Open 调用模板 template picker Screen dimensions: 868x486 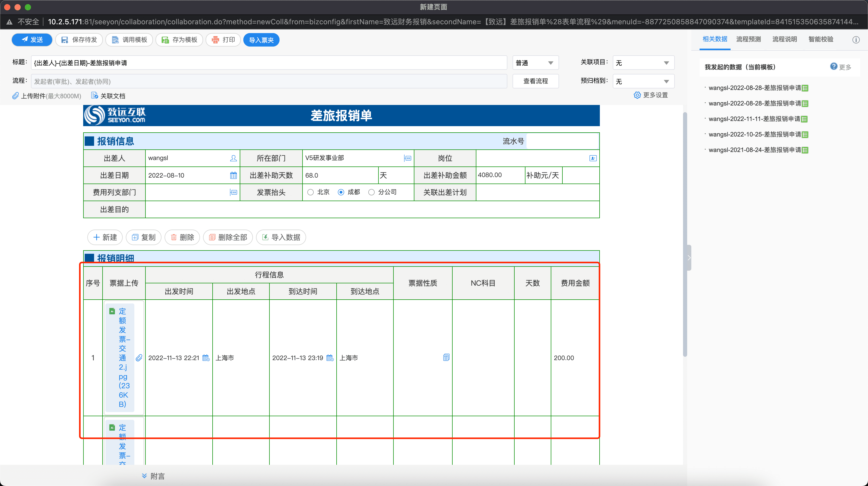(129, 40)
